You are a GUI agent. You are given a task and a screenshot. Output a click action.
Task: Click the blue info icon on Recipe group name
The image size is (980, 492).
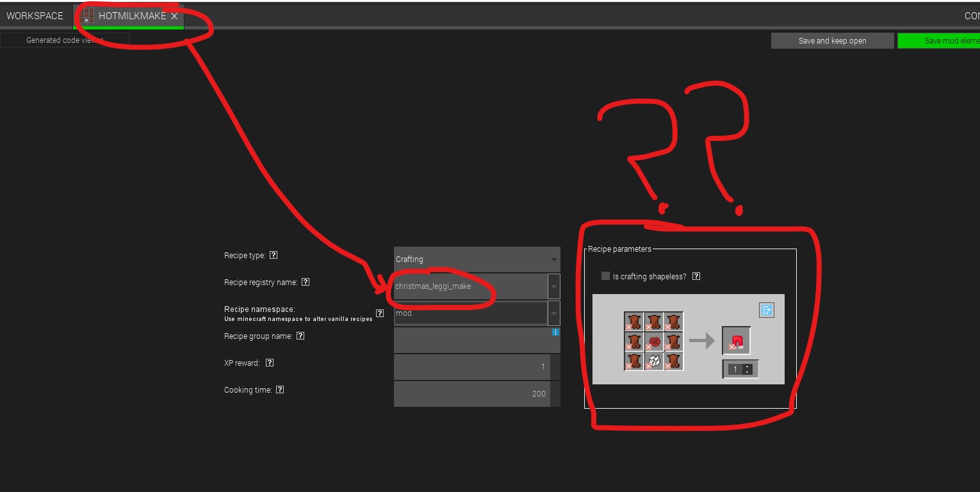point(555,332)
